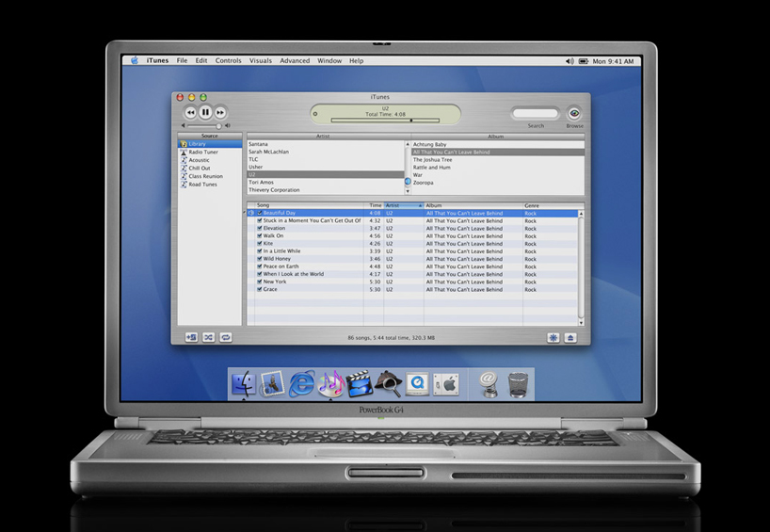Open the Visuals menu

pyautogui.click(x=260, y=61)
